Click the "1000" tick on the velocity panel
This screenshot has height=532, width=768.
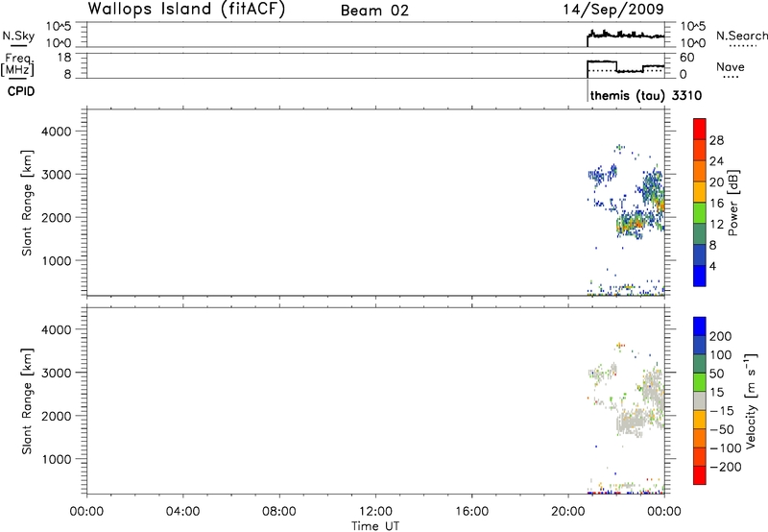coord(57,459)
